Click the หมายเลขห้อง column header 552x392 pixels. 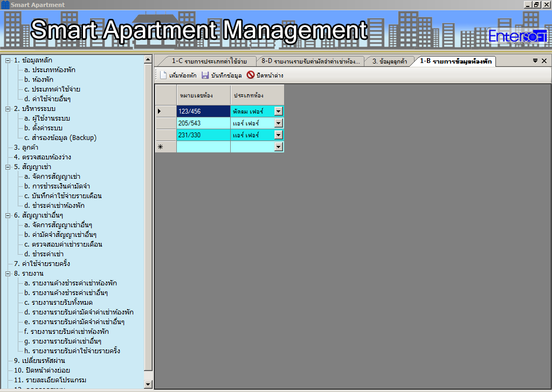[203, 95]
